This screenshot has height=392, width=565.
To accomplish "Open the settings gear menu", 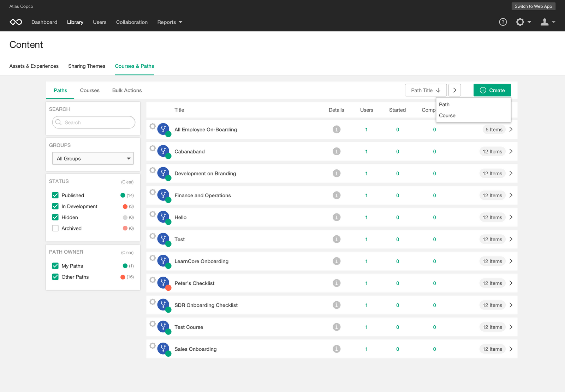I will [x=523, y=22].
